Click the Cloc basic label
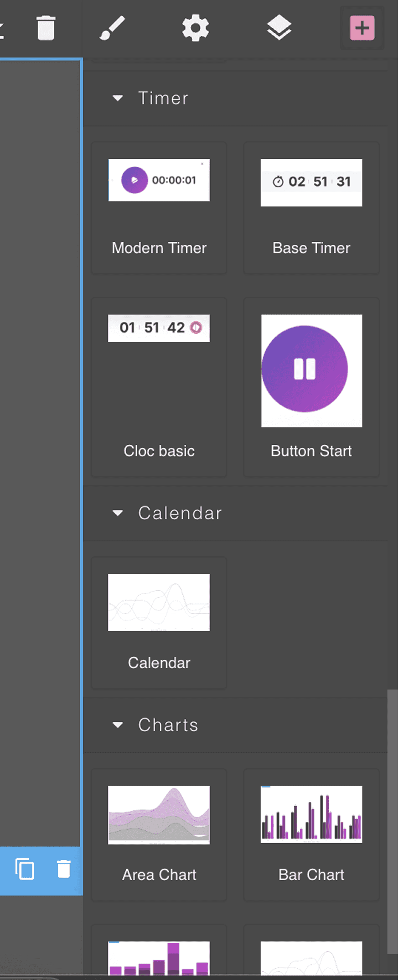The width and height of the screenshot is (414, 980). (159, 451)
